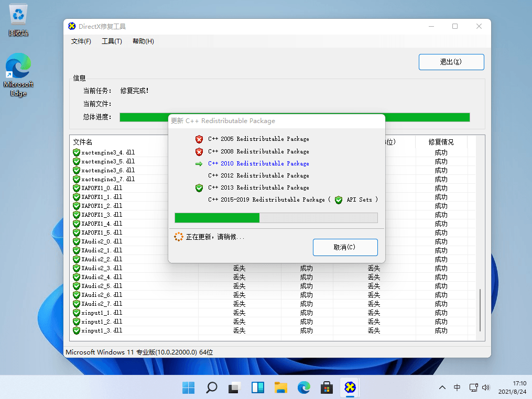Open File Explorer from taskbar
The width and height of the screenshot is (532, 399).
280,387
